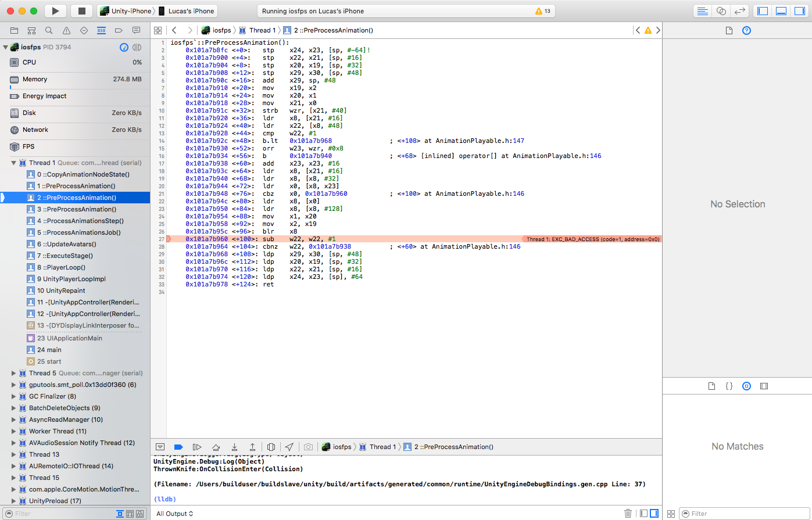
Task: Open the All Output console dropdown
Action: pyautogui.click(x=175, y=514)
